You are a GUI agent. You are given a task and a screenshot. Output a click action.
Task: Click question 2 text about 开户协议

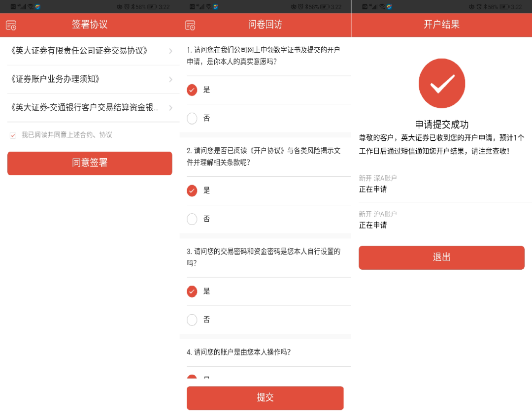coord(263,156)
